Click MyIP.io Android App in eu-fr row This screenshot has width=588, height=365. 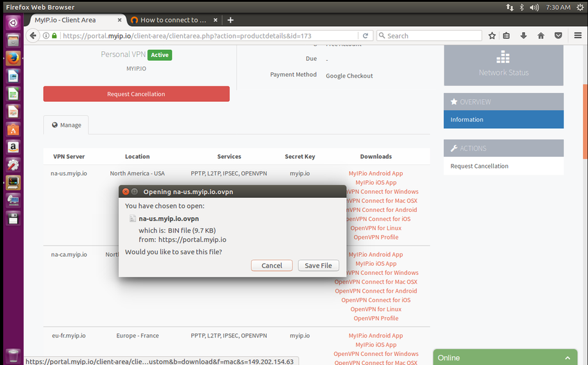pyautogui.click(x=376, y=336)
